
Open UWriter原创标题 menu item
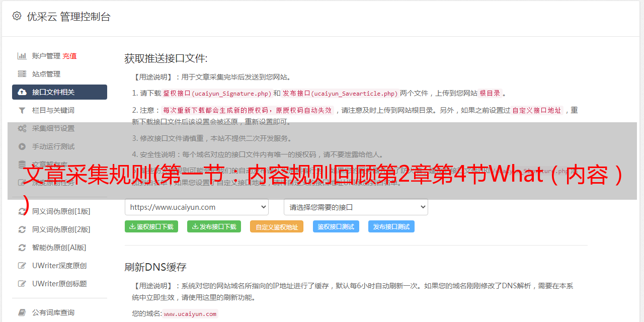click(59, 284)
